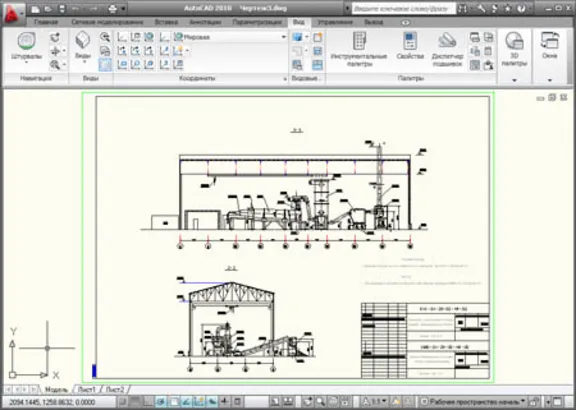Expand the Координаты panel launcher arrow
Screen dimensions: 576x410
[x=285, y=79]
